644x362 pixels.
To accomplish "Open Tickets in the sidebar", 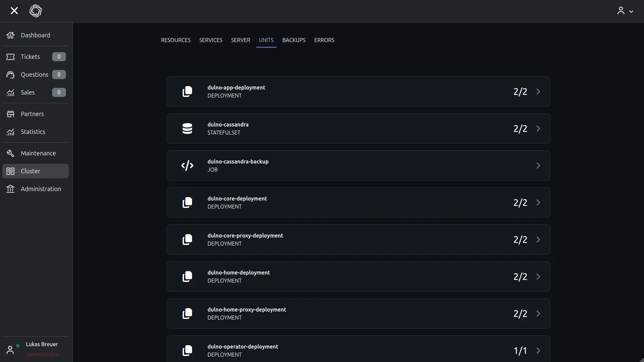I will coord(30,57).
